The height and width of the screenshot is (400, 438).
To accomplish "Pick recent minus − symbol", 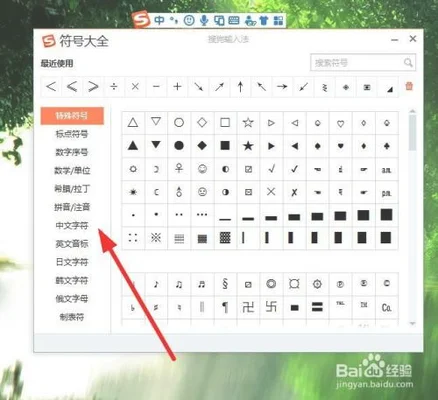I will tap(156, 87).
